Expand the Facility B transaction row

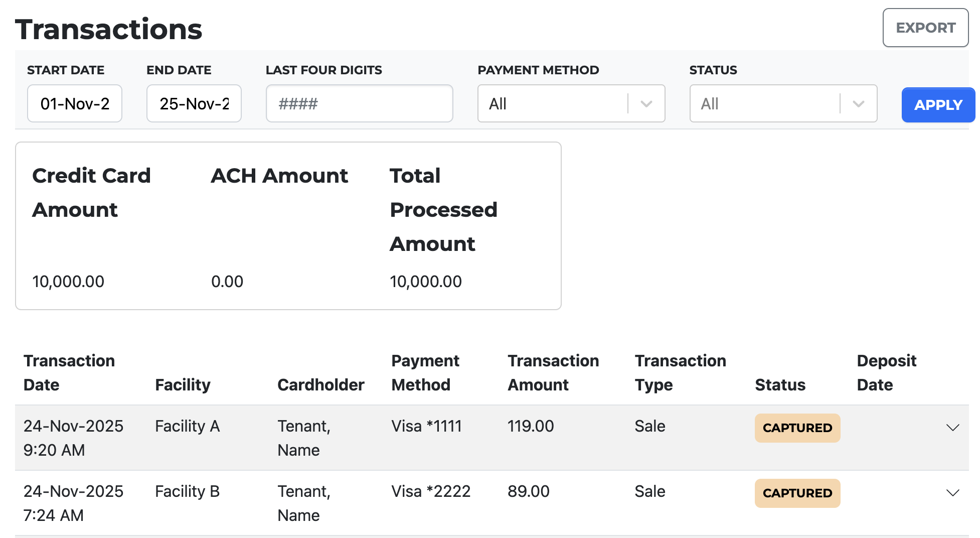tap(952, 493)
